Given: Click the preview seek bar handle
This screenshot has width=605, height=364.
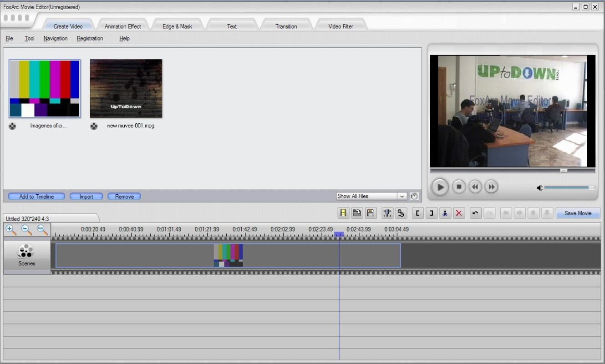Looking at the screenshot, I should coord(564,171).
